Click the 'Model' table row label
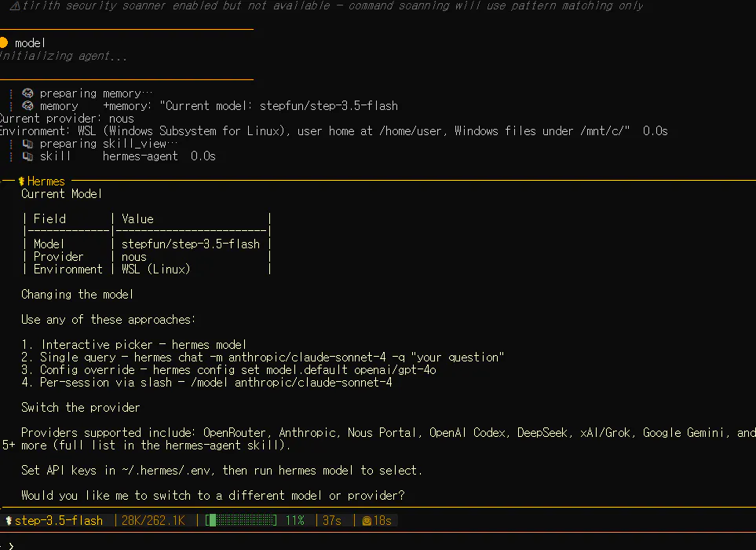 (49, 244)
